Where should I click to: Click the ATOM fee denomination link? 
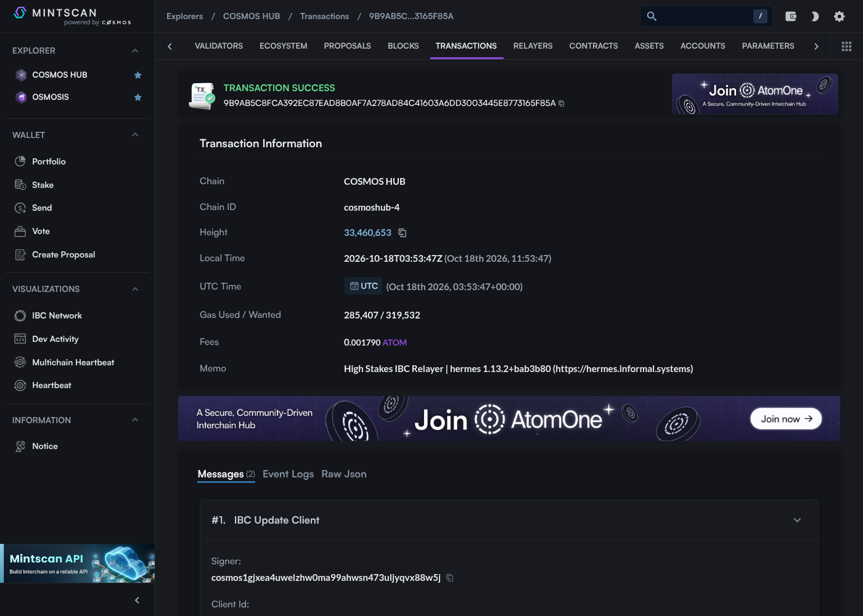(x=395, y=342)
